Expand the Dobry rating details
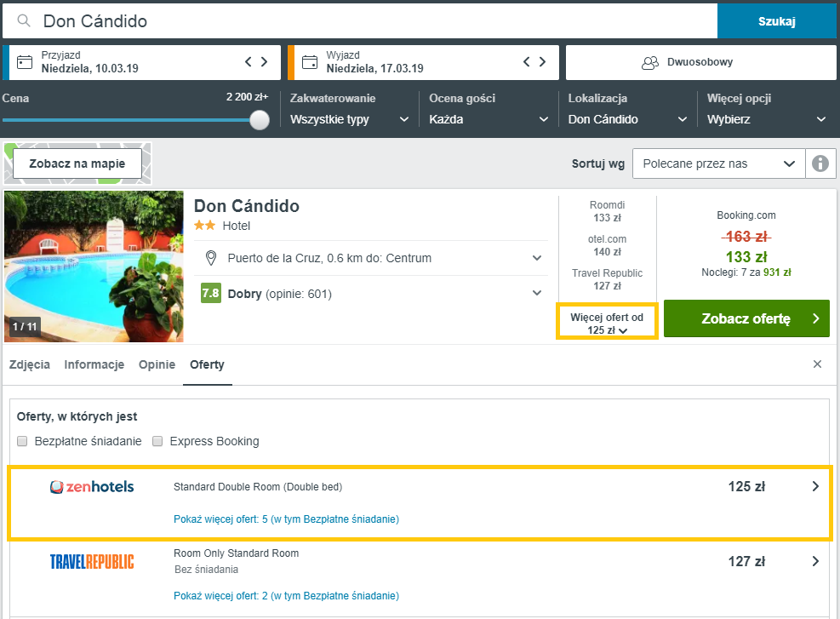 tap(537, 293)
